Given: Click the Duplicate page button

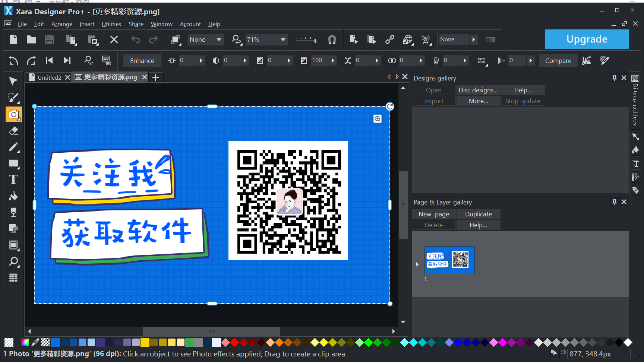Looking at the screenshot, I should [x=478, y=214].
